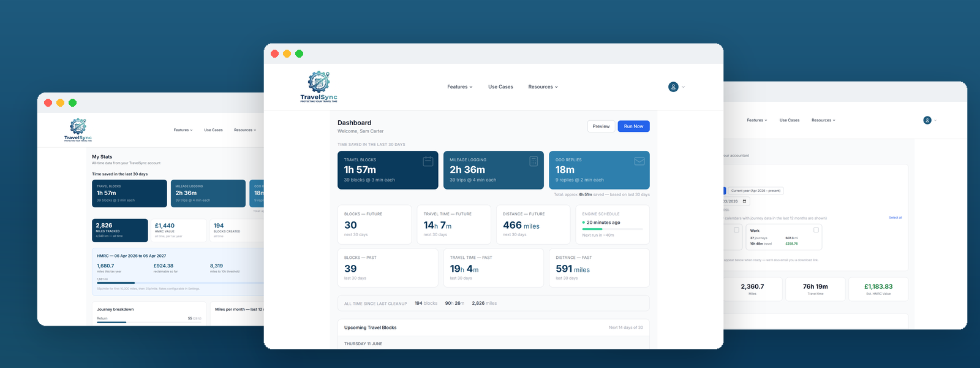Click Engine Schedule progress bar
The image size is (980, 368).
click(x=612, y=229)
